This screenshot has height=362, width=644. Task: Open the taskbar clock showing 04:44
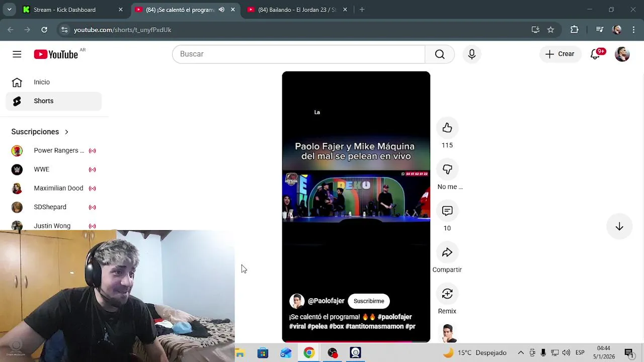pos(604,352)
